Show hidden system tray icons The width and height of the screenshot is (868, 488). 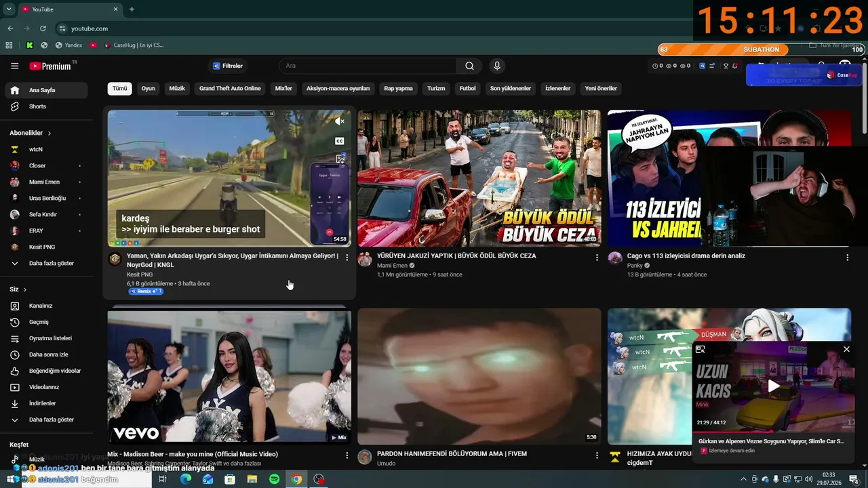743,479
